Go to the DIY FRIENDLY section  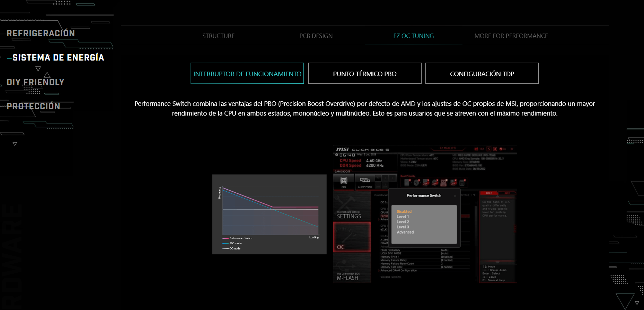pyautogui.click(x=36, y=82)
